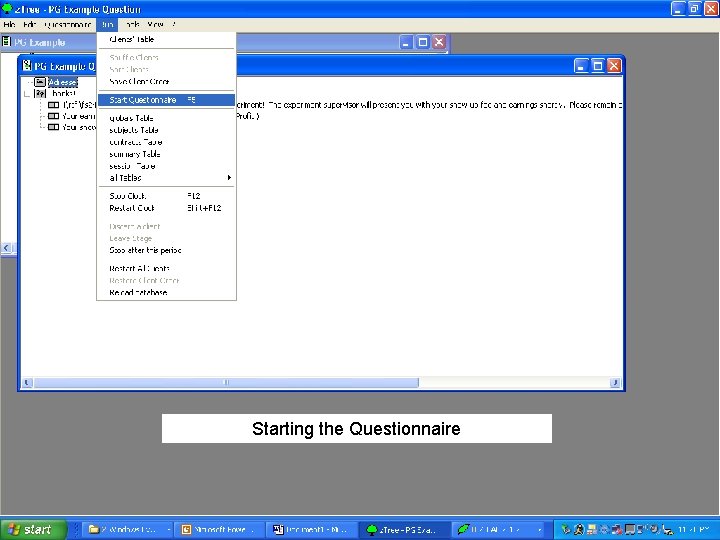
Task: Click the 'Your earn' tree text
Action: [79, 116]
